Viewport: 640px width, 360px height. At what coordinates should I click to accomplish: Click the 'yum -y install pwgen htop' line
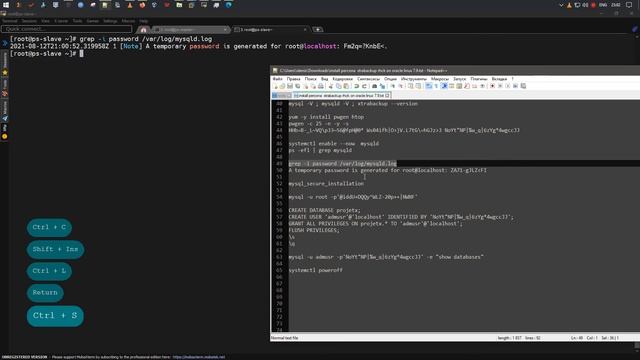click(326, 117)
